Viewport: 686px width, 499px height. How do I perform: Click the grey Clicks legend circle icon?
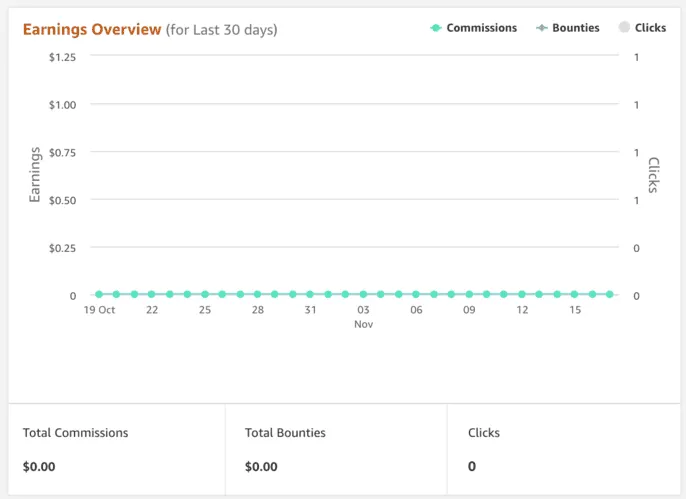pyautogui.click(x=624, y=27)
